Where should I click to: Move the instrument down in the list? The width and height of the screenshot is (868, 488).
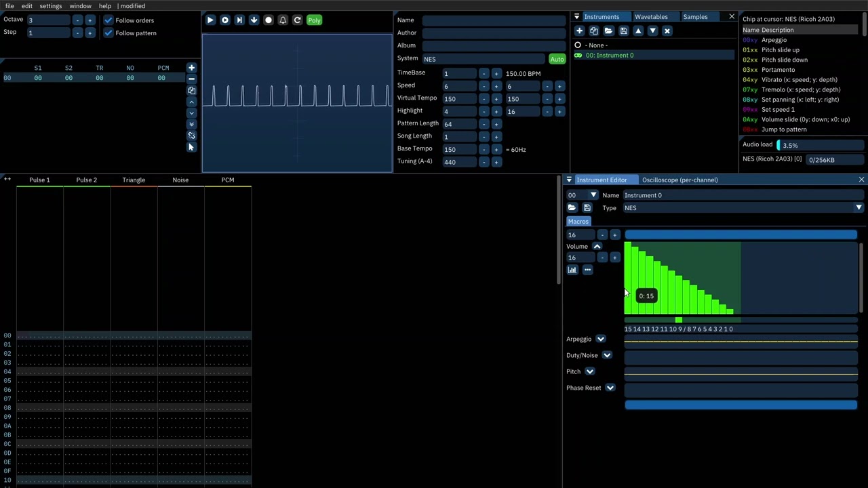tap(652, 31)
